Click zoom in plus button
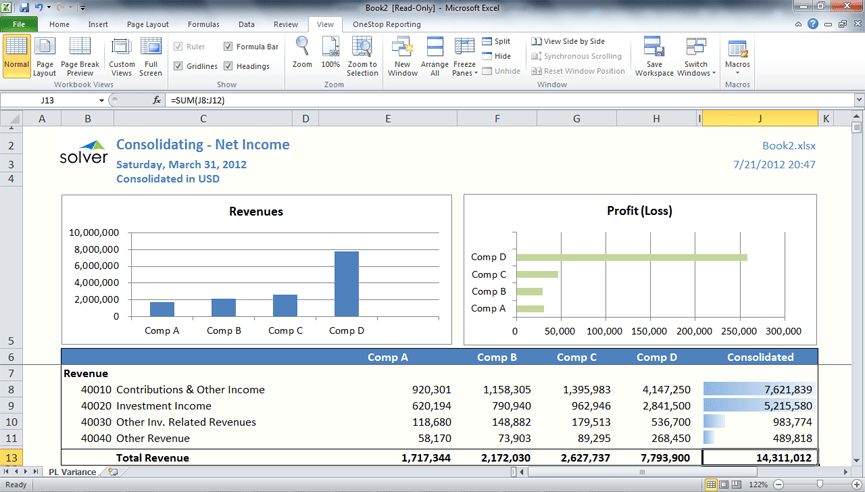 (857, 484)
